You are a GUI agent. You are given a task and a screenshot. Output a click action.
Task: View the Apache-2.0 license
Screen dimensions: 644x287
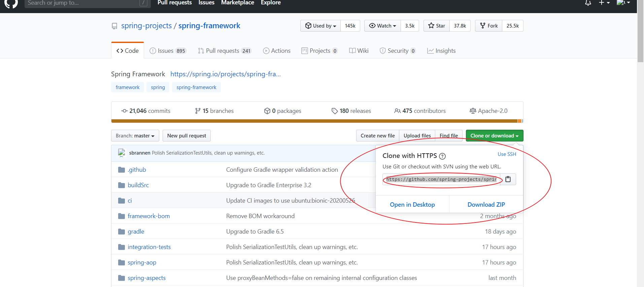(488, 111)
